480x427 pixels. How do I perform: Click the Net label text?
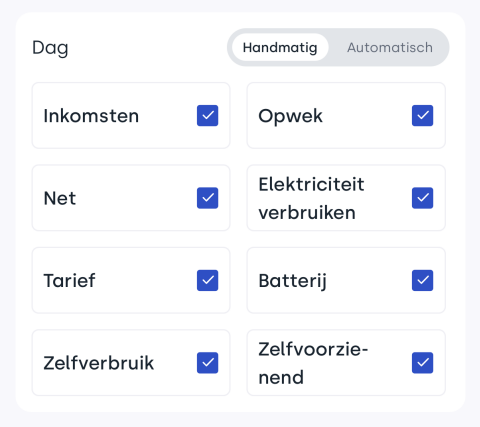point(60,198)
